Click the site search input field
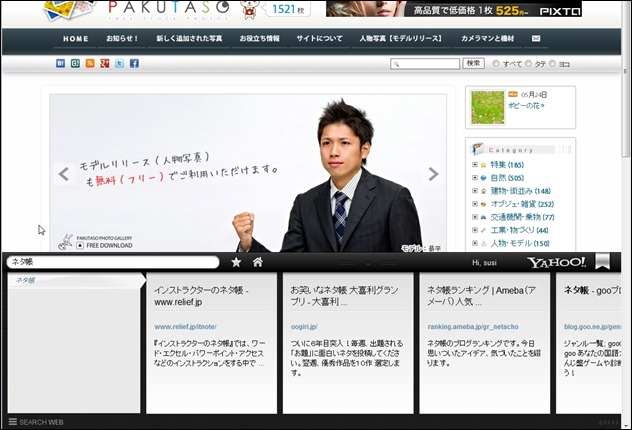This screenshot has width=632, height=430. click(425, 64)
